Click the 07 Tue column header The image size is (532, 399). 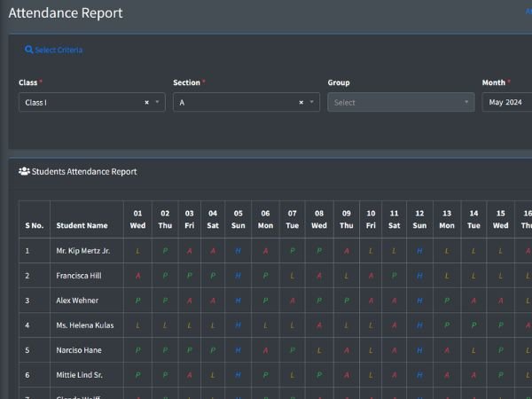click(x=292, y=219)
